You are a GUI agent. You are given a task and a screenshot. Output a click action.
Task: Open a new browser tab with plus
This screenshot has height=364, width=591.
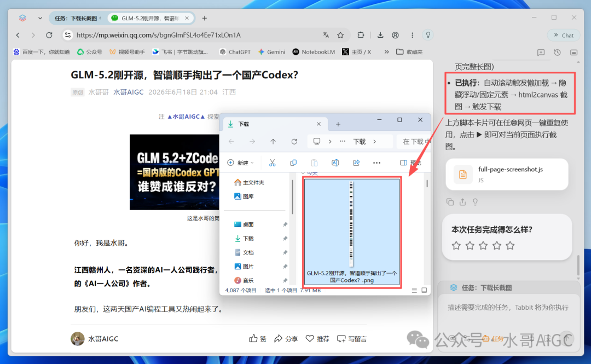205,18
